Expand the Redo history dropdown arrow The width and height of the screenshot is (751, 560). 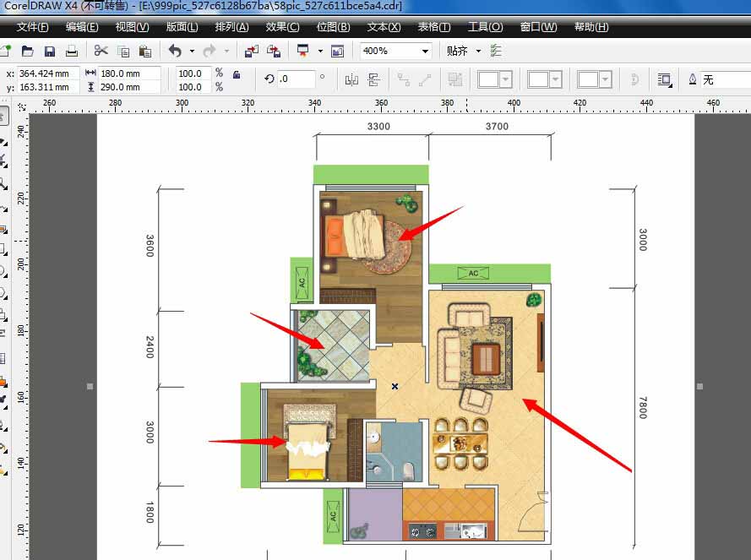pos(226,51)
